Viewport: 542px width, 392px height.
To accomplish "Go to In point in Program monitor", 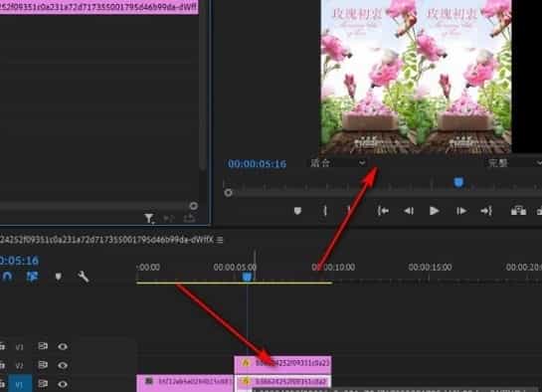I will [x=383, y=211].
